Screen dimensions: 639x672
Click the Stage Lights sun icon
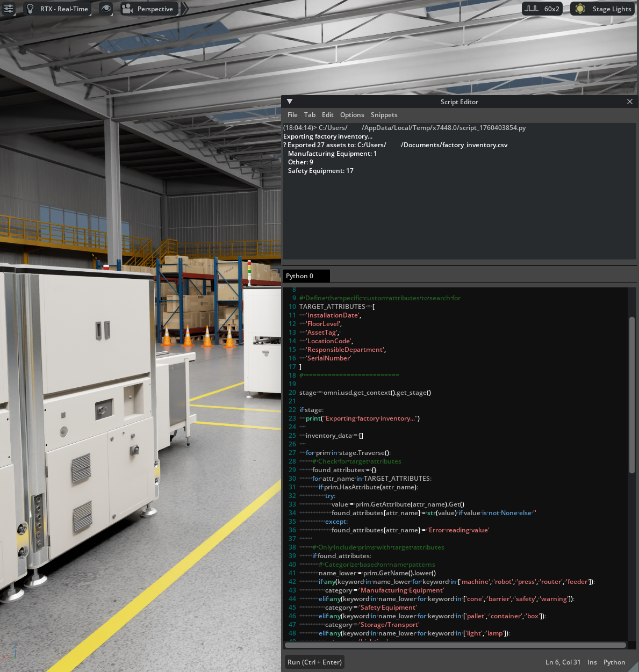(x=580, y=9)
